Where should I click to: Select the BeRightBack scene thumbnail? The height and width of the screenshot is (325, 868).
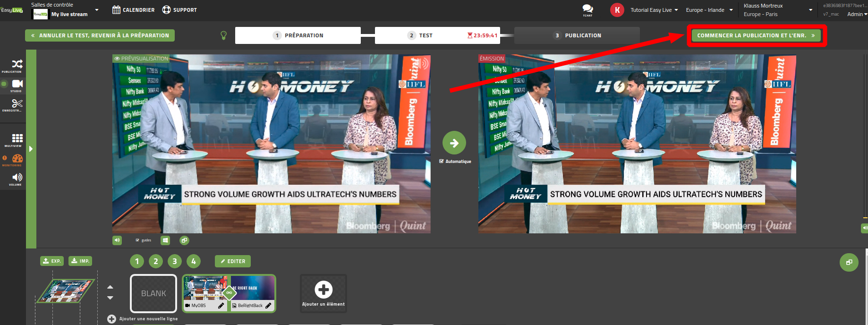click(x=252, y=289)
